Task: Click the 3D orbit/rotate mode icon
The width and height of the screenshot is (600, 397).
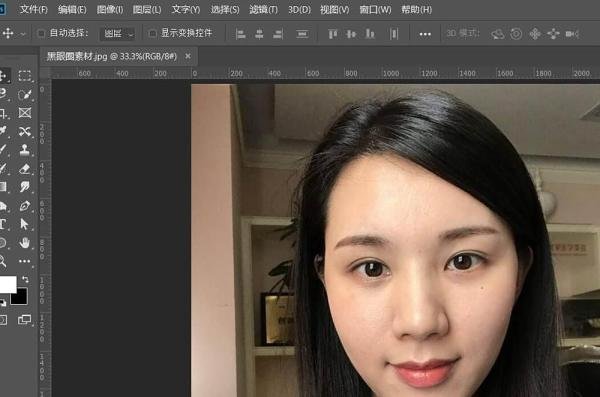Action: [497, 34]
